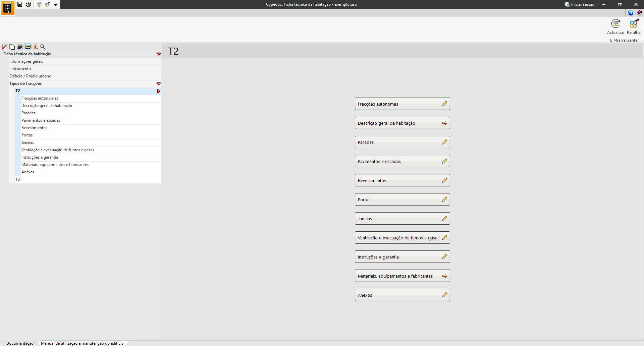Collapse the Tipos de fracções tree node
Image resolution: width=644 pixels, height=346 pixels.
[159, 83]
